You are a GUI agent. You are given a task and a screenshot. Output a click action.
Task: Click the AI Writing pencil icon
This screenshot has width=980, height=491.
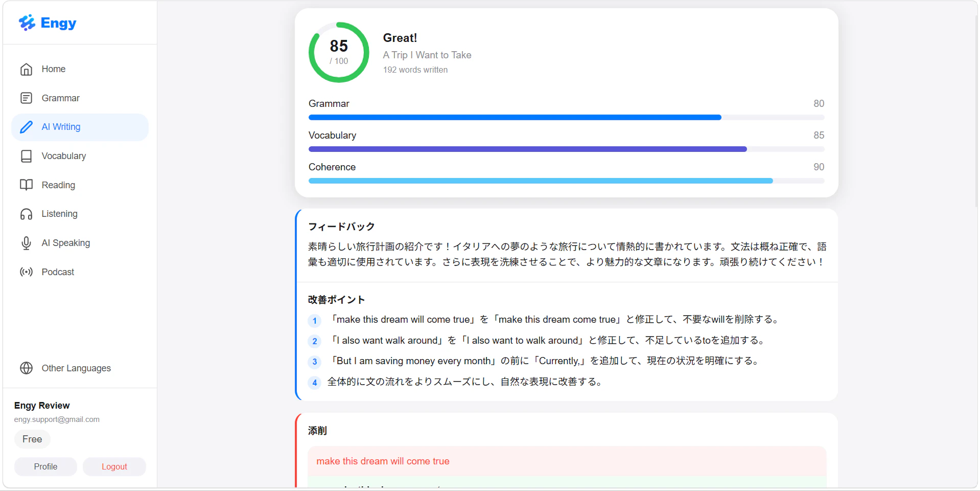26,127
